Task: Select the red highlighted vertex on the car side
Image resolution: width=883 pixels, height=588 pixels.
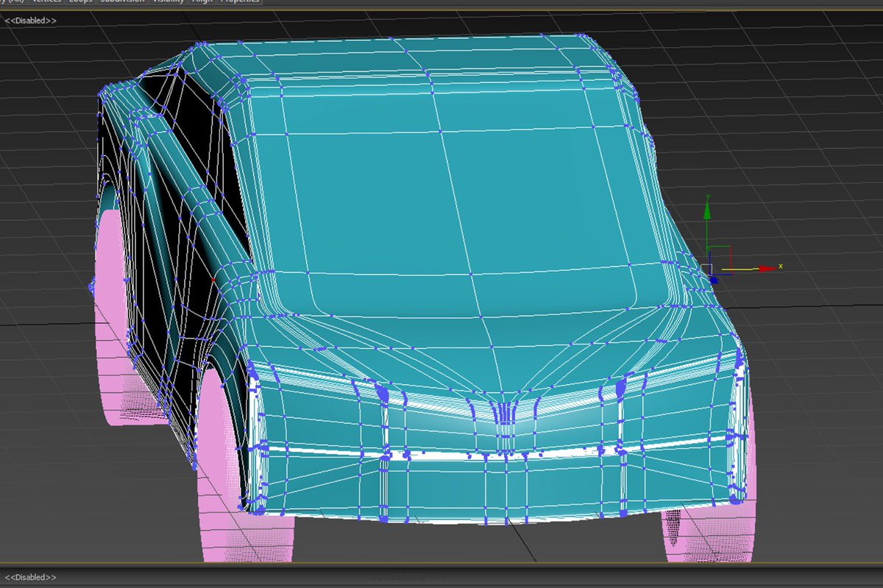Action: pyautogui.click(x=213, y=280)
